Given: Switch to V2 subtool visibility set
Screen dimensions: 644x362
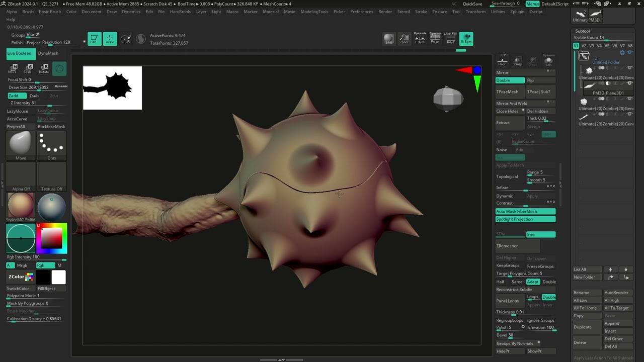Looking at the screenshot, I should click(x=584, y=46).
